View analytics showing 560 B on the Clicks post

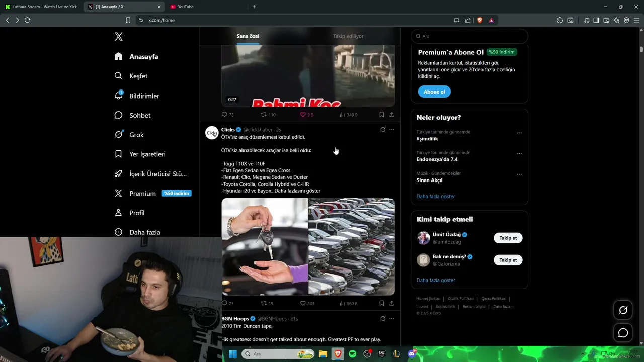click(348, 303)
